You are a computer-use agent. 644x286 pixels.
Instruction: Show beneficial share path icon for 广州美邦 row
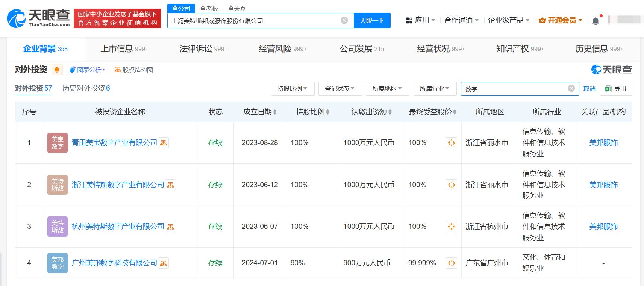pyautogui.click(x=452, y=263)
